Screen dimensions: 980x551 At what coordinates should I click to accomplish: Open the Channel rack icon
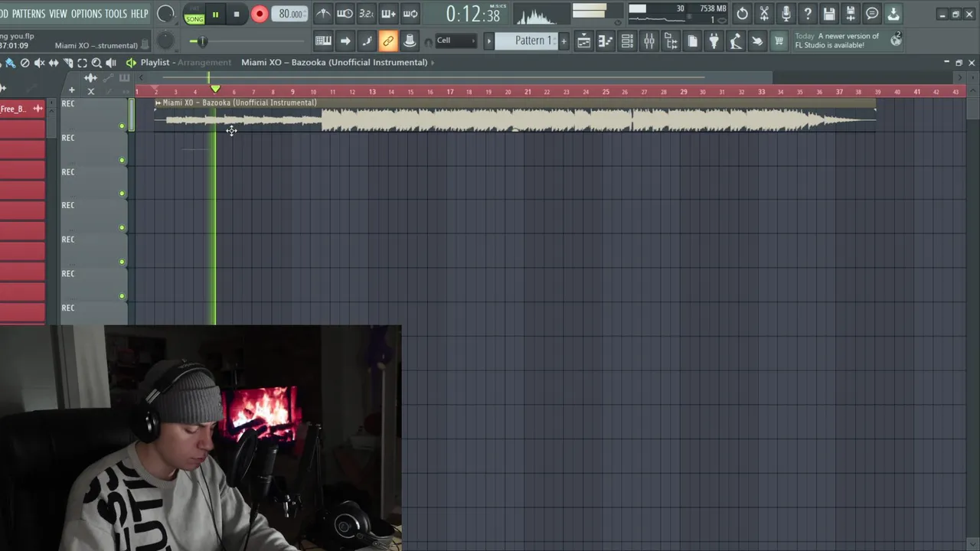point(627,41)
